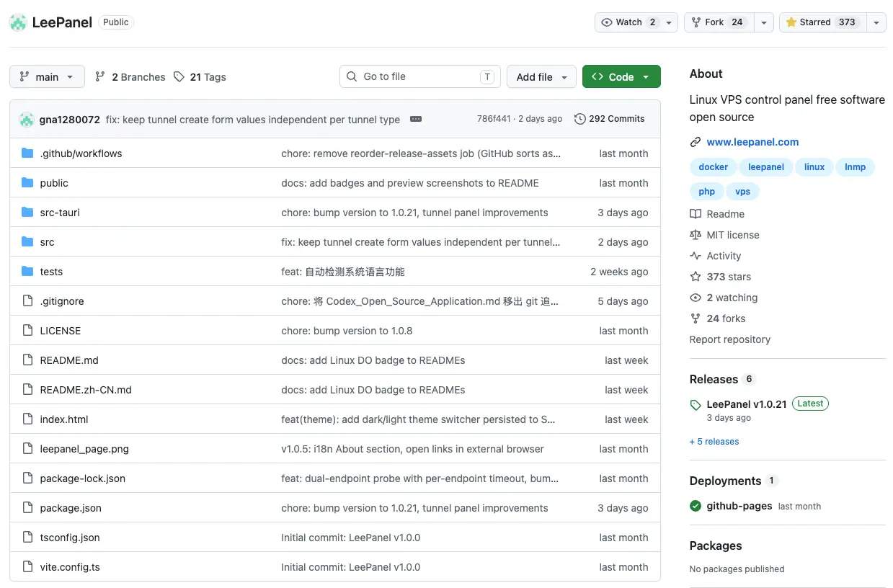Toggle the Starred button for this repository
Viewport: 893px width, 588px height.
[x=822, y=22]
